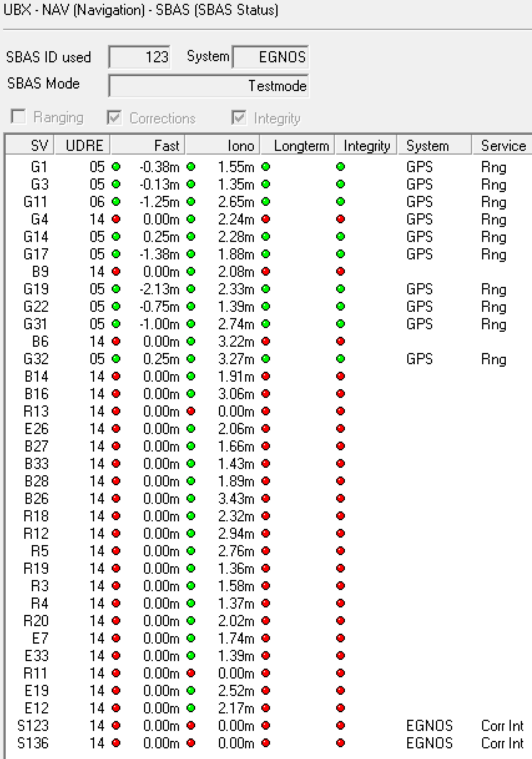This screenshot has height=759, width=532.
Task: Toggle the Corrections checkbox
Action: pyautogui.click(x=114, y=117)
